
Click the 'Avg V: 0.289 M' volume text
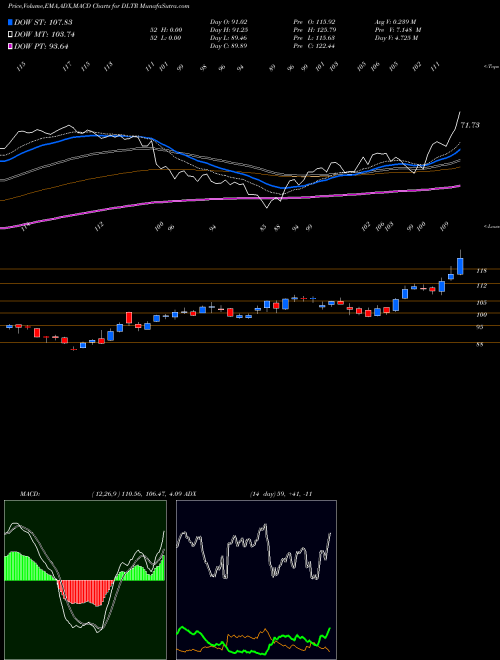click(395, 22)
